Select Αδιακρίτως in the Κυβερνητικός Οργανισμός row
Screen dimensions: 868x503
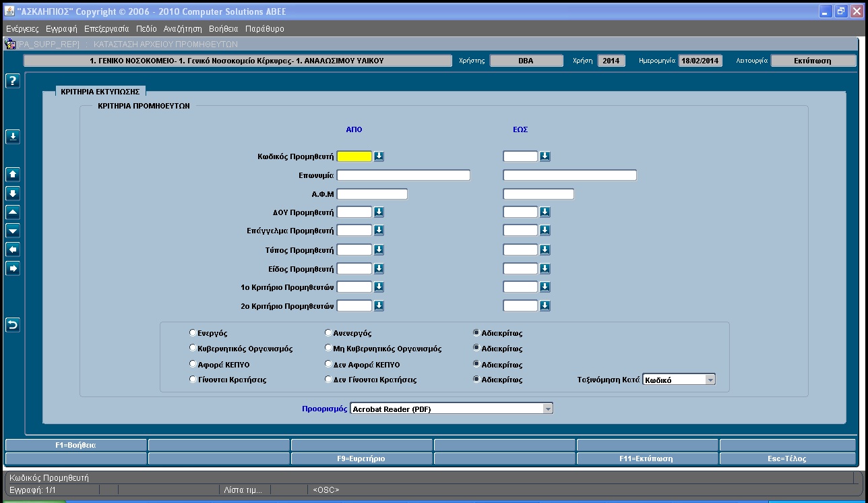476,349
